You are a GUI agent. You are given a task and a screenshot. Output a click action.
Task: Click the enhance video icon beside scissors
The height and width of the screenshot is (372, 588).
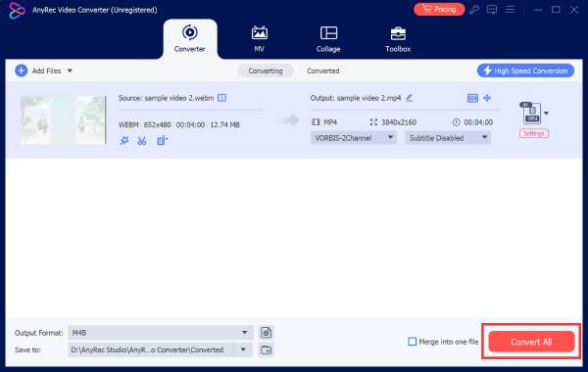[x=162, y=141]
